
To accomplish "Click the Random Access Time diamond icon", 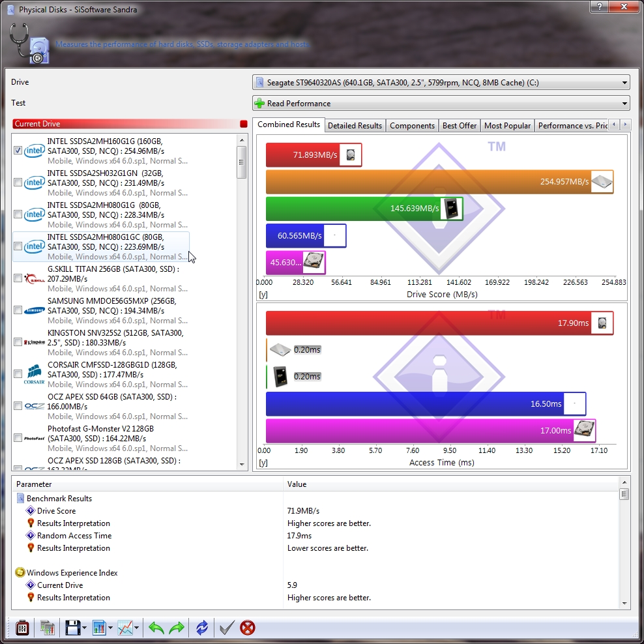I will pos(31,535).
